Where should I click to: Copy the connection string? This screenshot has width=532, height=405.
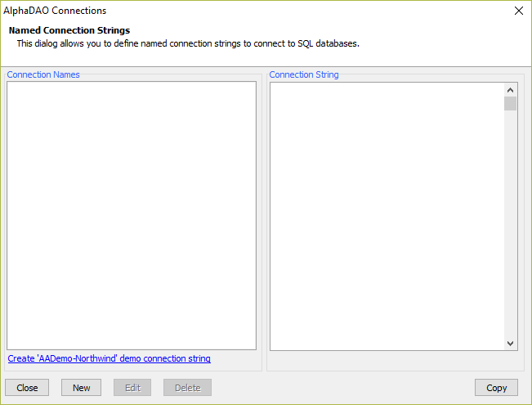coord(496,388)
